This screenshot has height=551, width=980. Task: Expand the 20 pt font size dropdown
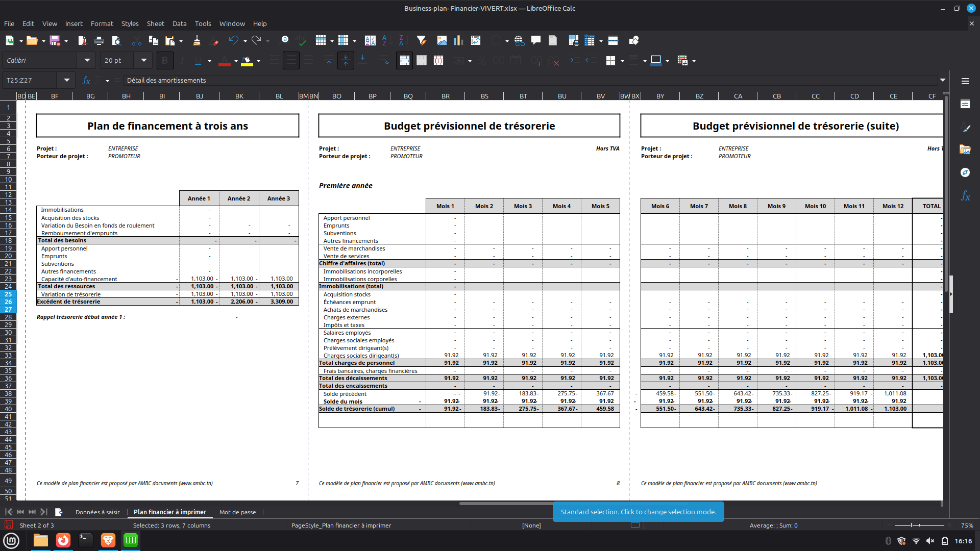(144, 61)
